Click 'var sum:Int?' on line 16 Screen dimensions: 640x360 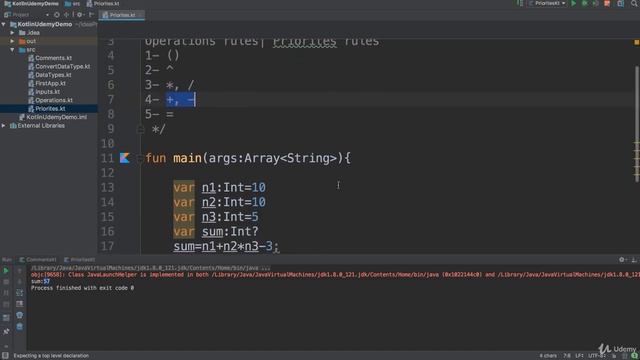click(x=216, y=231)
